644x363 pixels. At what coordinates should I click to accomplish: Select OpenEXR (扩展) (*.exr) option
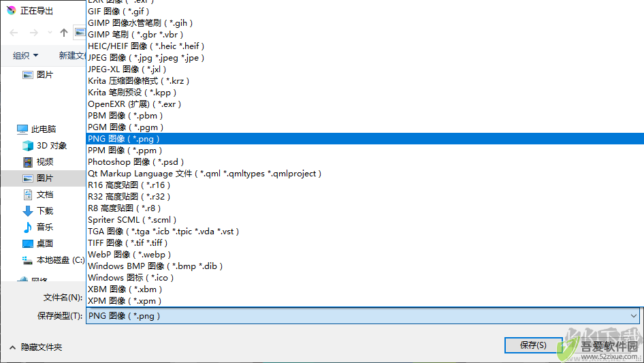(365, 104)
